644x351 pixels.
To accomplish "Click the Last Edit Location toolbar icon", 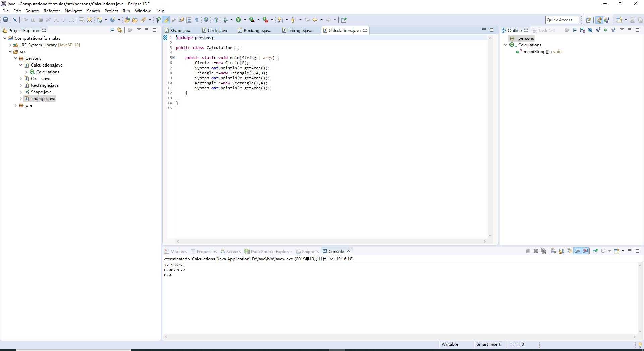I will pos(307,20).
